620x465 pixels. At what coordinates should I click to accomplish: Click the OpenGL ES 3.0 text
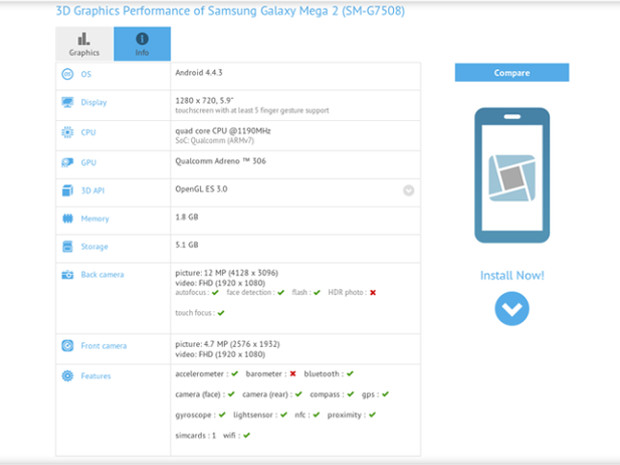(201, 189)
